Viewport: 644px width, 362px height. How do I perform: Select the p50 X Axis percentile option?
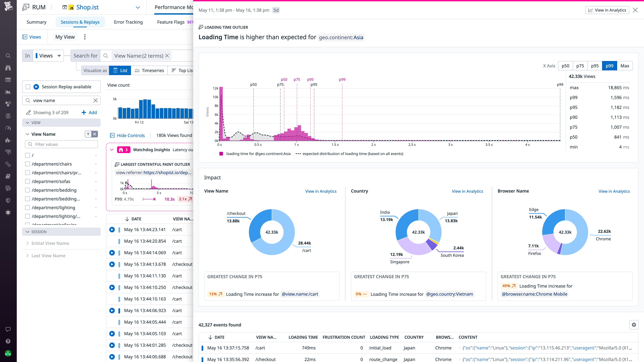coord(565,66)
